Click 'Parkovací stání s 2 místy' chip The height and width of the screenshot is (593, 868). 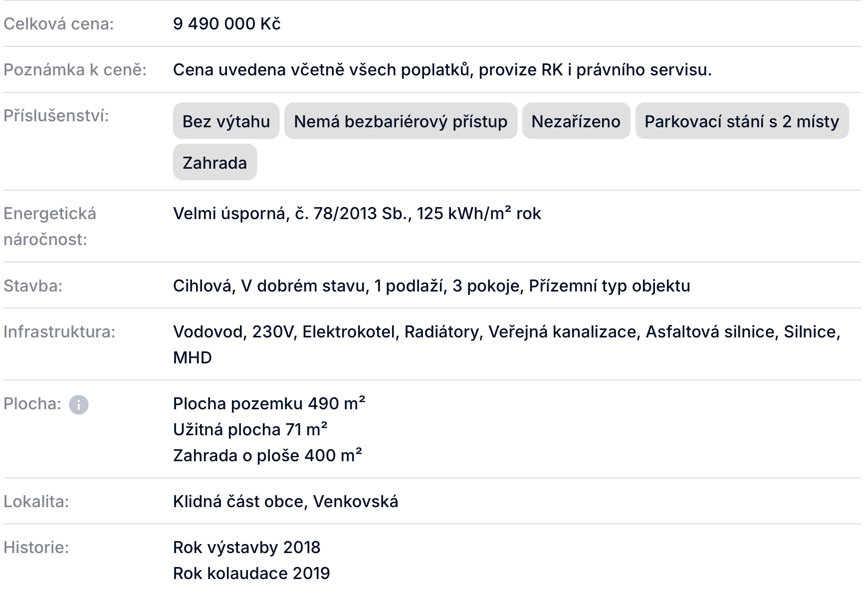pos(741,121)
